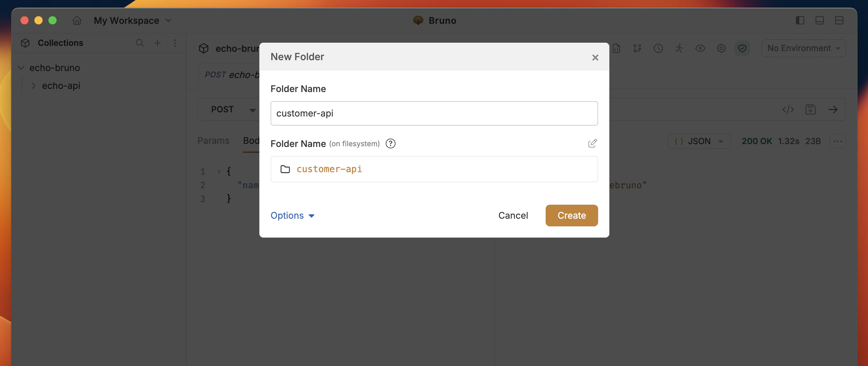Image resolution: width=868 pixels, height=366 pixels.
Task: Click the pencil icon to edit filesystem name
Action: pos(593,143)
